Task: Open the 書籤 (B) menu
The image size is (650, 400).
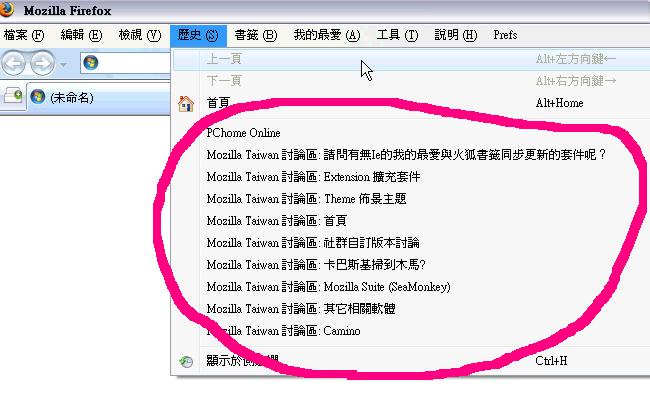Action: 256,36
